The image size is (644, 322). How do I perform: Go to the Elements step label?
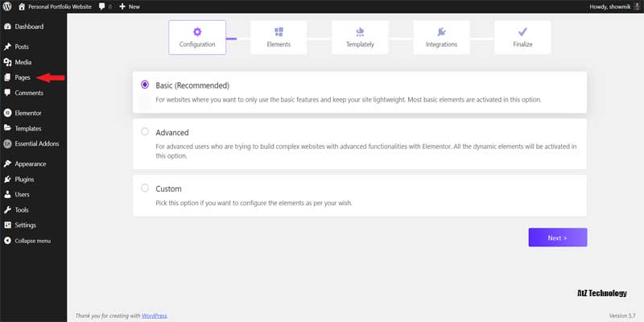pos(279,44)
